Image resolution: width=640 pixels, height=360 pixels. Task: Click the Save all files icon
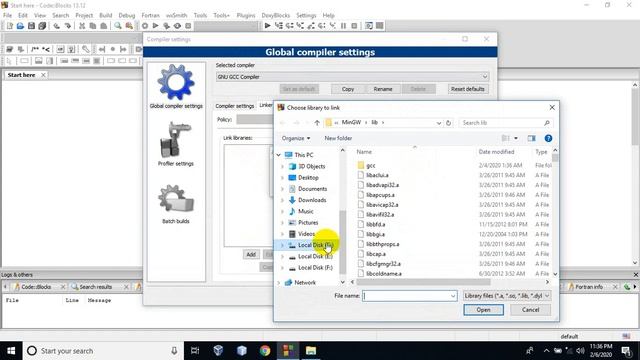point(42,26)
